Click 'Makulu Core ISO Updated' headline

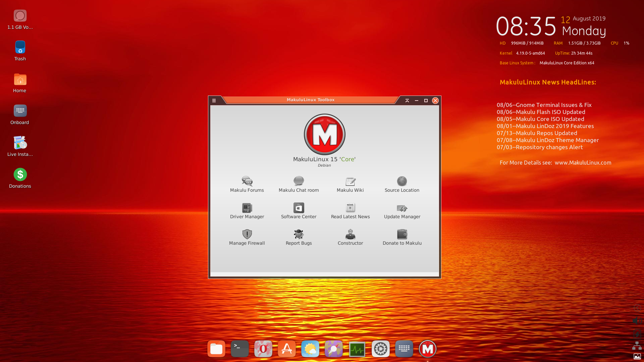click(x=550, y=119)
